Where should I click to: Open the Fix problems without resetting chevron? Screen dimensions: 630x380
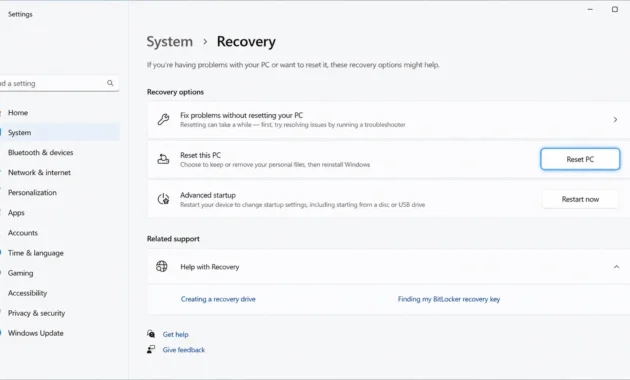[x=615, y=120]
